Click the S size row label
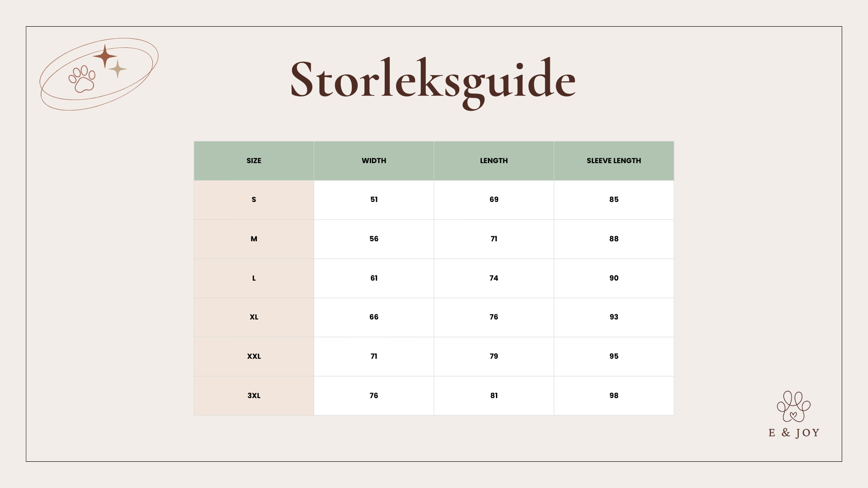The image size is (868, 488). pyautogui.click(x=254, y=200)
